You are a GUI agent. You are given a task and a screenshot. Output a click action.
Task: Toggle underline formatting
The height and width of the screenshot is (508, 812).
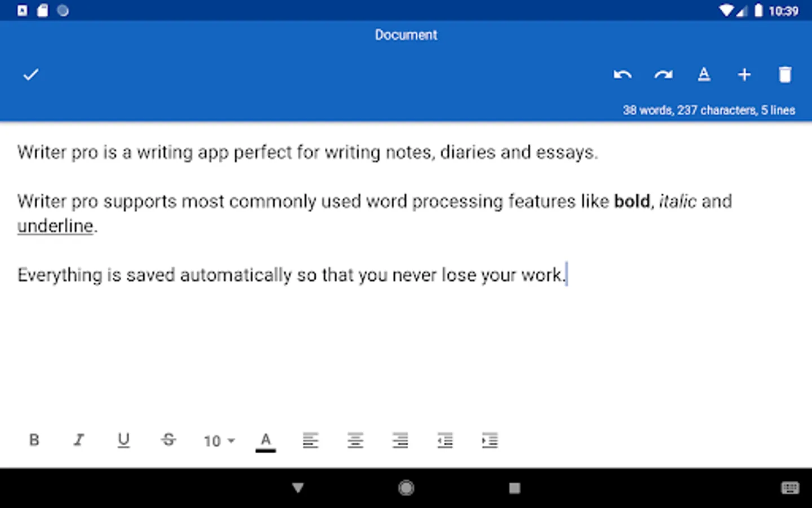123,440
